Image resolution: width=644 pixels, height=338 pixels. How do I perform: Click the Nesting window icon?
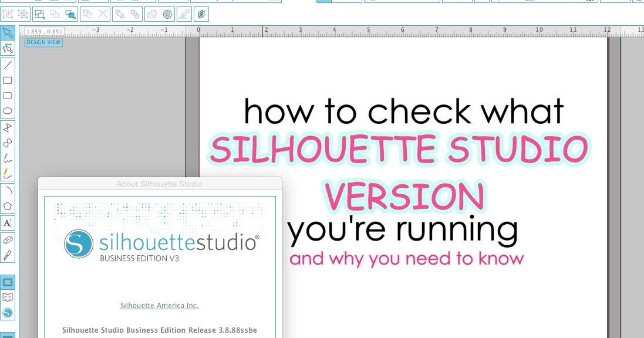tap(201, 14)
